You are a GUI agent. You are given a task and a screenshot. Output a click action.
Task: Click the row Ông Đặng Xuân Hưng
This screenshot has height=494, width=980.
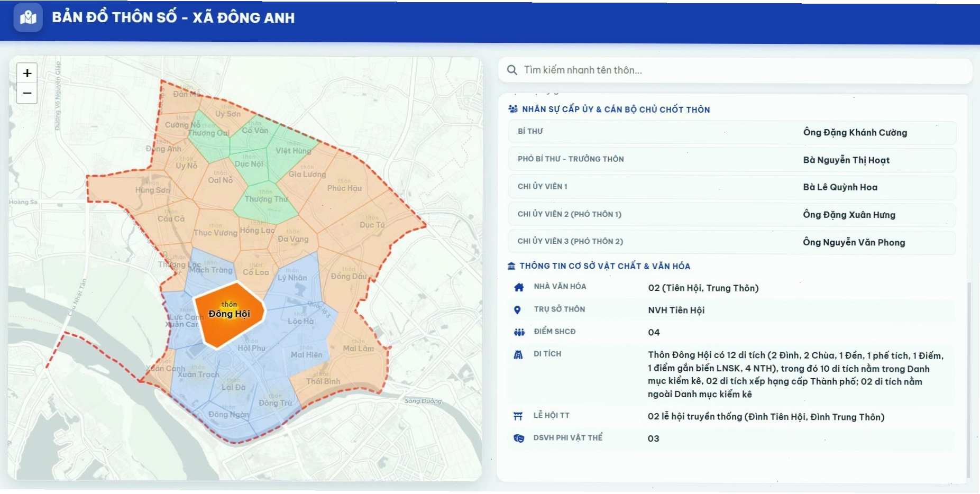pos(732,215)
